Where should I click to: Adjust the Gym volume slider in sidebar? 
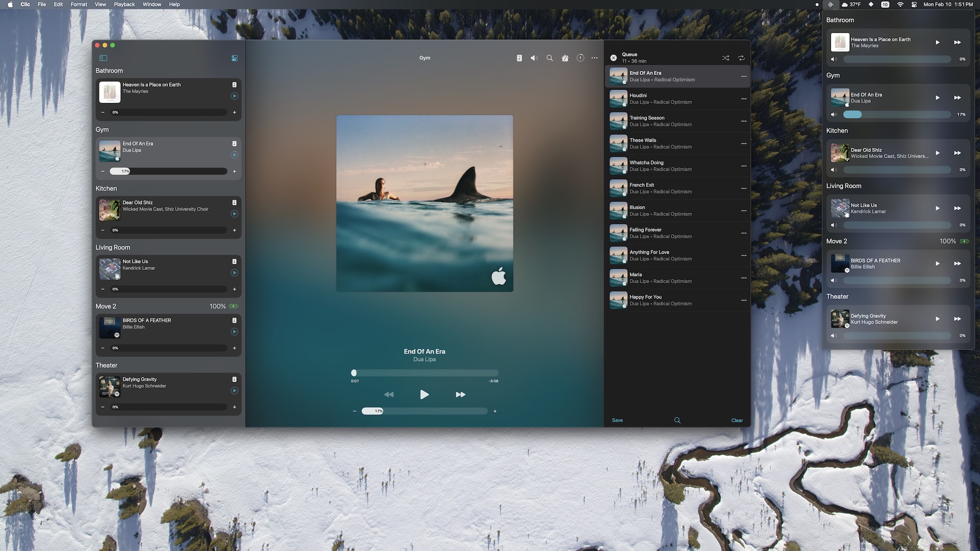(x=168, y=171)
